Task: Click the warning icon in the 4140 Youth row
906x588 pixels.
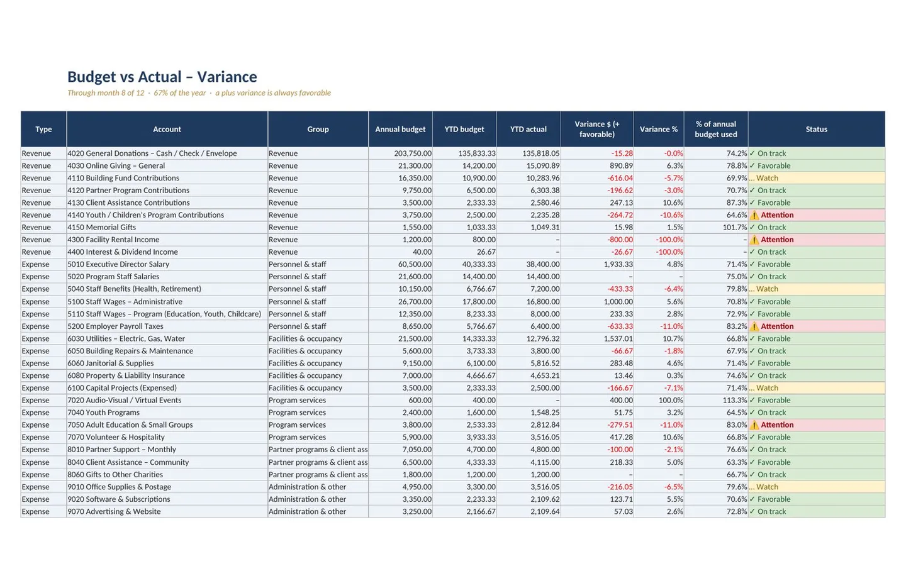Action: click(754, 215)
